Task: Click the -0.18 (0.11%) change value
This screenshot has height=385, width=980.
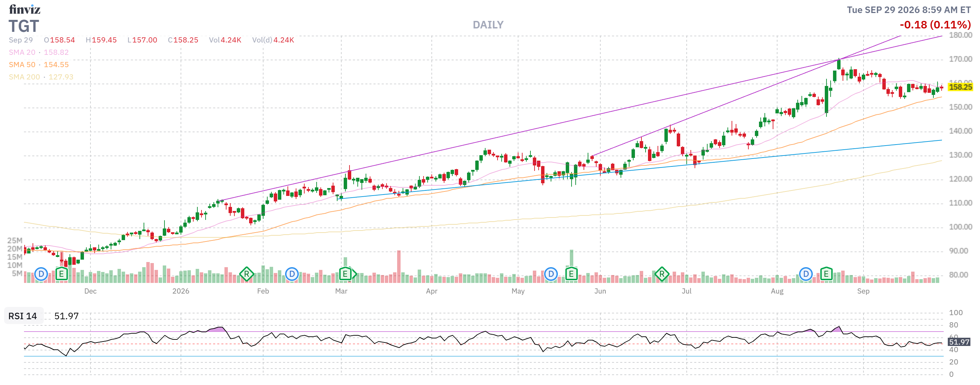Action: click(x=935, y=25)
